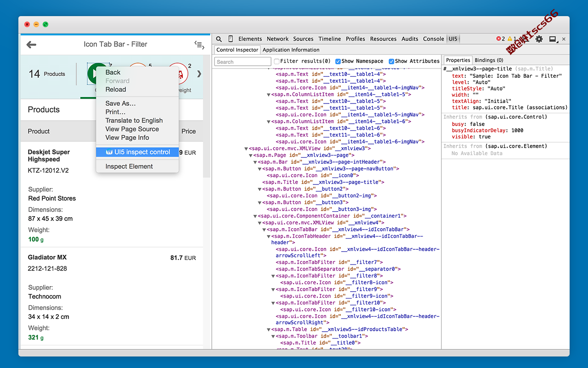588x368 pixels.
Task: Select IconTabSeparator __separator0 row
Action: pyautogui.click(x=338, y=269)
